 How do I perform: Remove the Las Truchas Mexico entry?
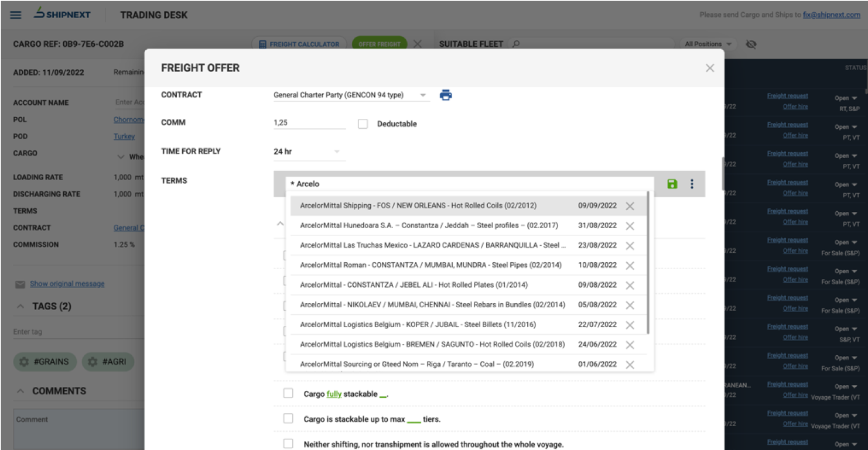(x=630, y=246)
